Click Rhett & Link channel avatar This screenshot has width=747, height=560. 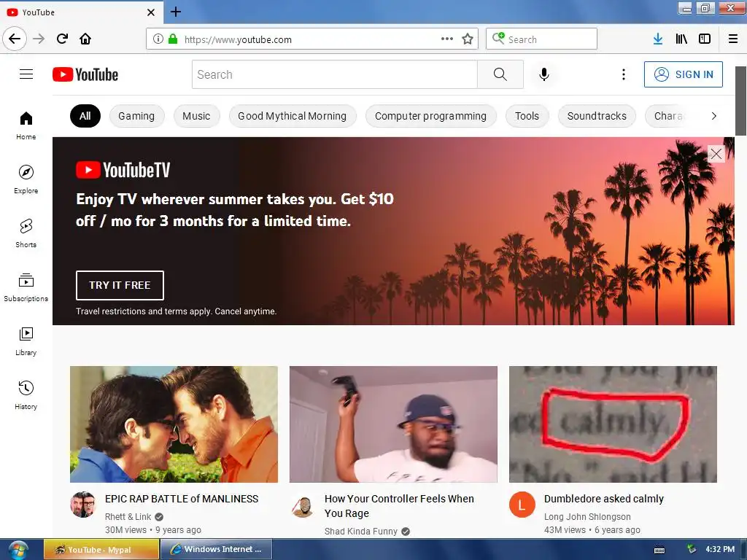[83, 505]
